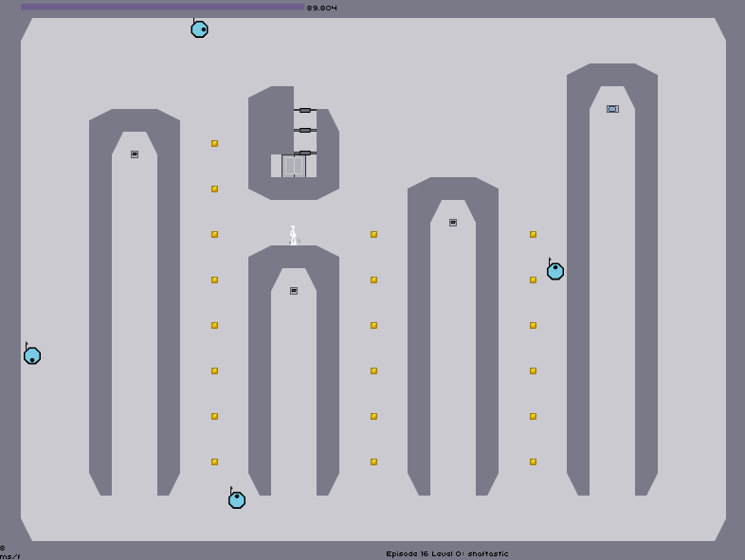This screenshot has height=560, width=745.
Task: Collect the bottom gold square in the right column
Action: tap(533, 461)
